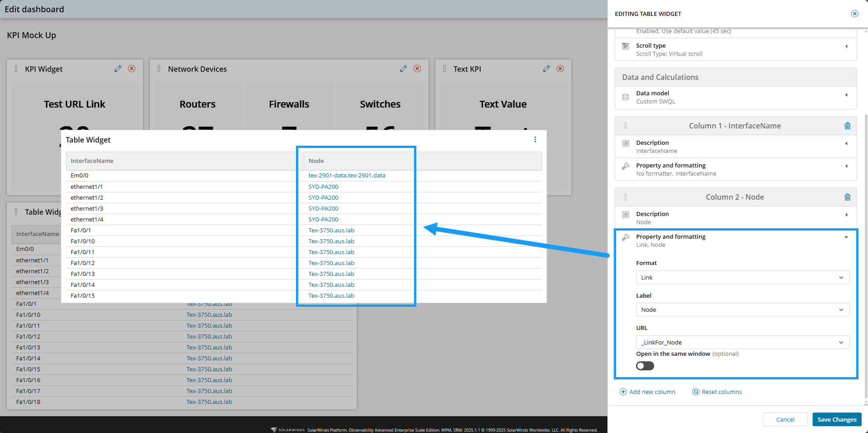Click Node column header in popup table
This screenshot has width=868, height=433.
tap(423, 161)
